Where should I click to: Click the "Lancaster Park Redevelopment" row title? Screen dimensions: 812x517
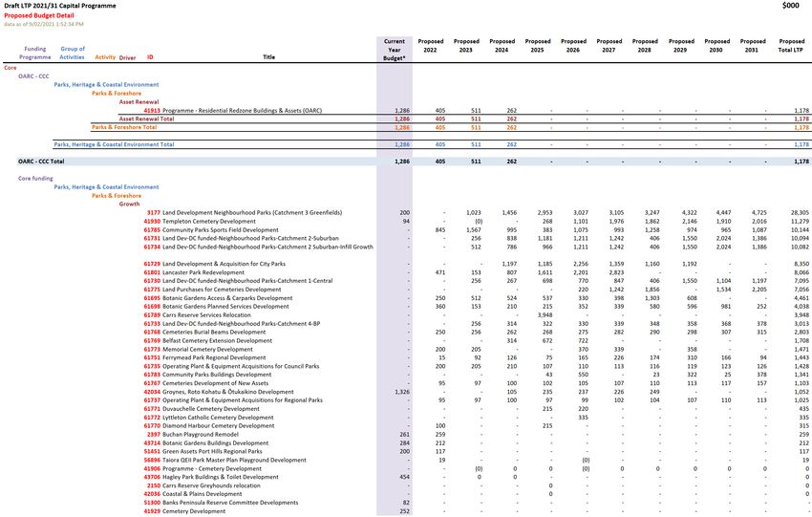[x=203, y=272]
